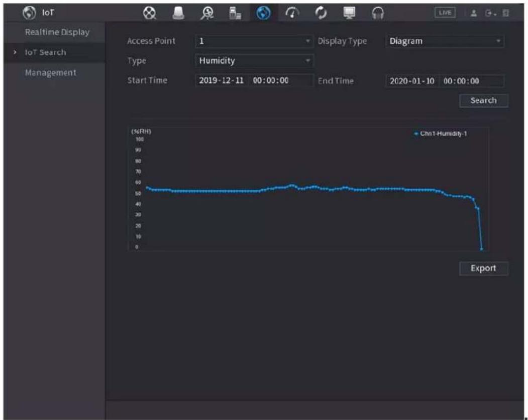Open the speedometer gauge icon
Image resolution: width=528 pixels, height=420 pixels.
(292, 13)
